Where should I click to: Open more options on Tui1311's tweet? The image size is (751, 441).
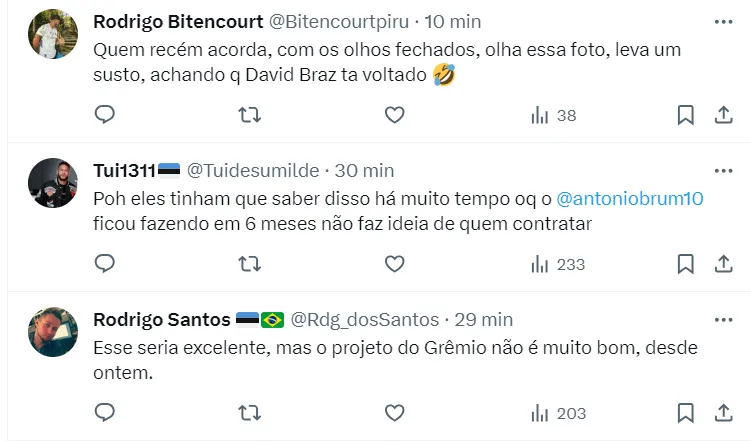[x=723, y=170]
